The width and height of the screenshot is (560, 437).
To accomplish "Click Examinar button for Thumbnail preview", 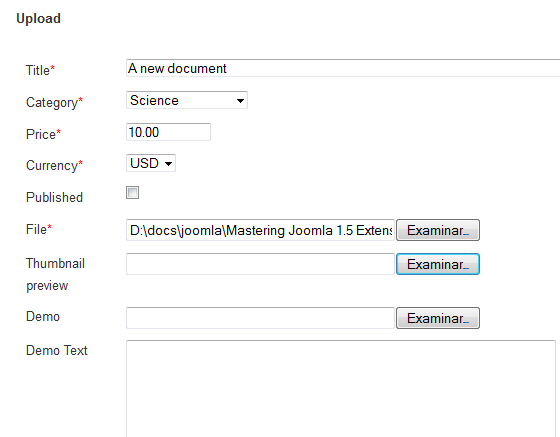I will [438, 264].
